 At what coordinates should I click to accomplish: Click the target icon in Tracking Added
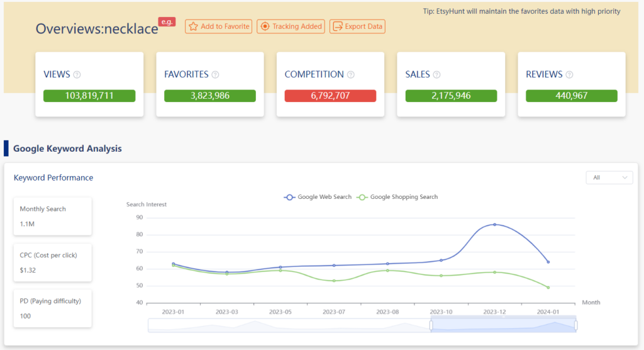point(265,26)
